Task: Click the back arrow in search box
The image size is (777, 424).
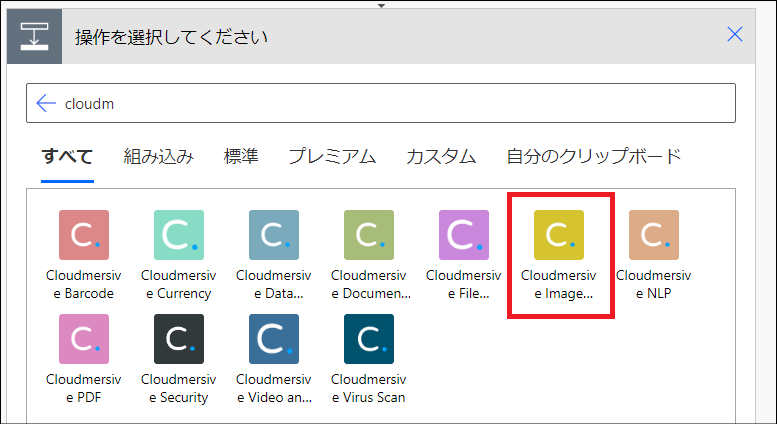Action: click(46, 103)
